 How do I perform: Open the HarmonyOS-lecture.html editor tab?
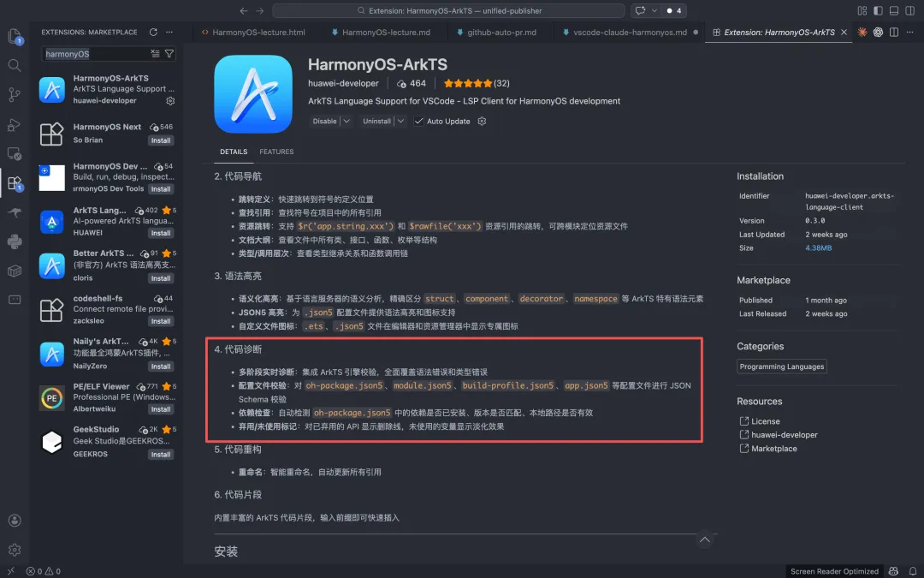coord(253,32)
